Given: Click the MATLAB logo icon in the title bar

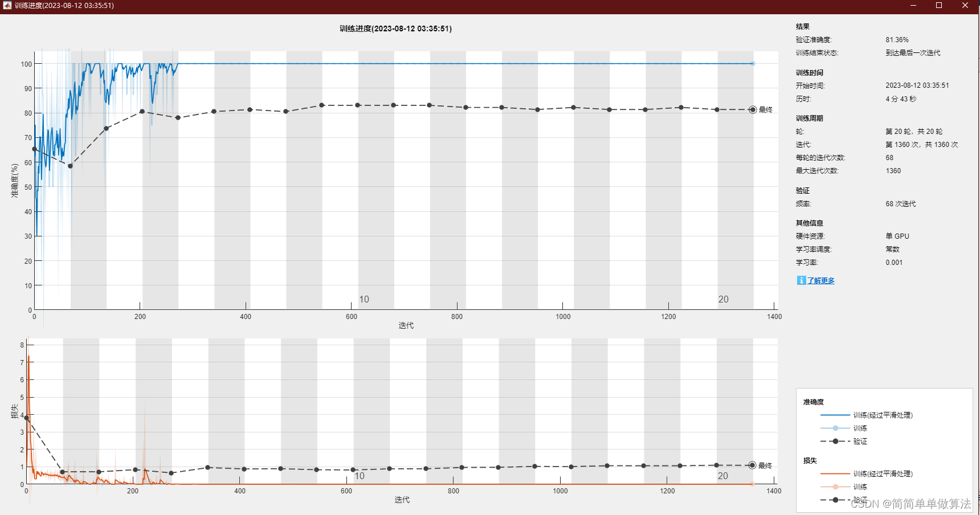Looking at the screenshot, I should (7, 5).
